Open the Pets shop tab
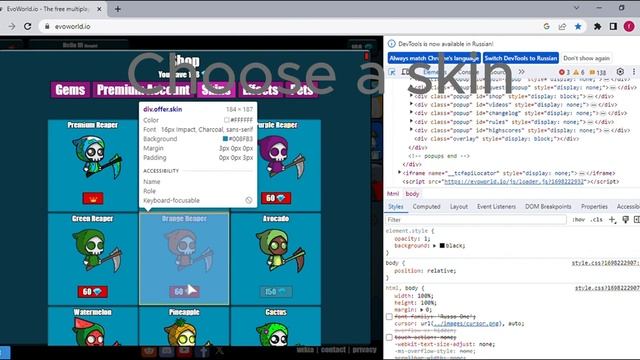The image size is (640, 360). tap(302, 90)
